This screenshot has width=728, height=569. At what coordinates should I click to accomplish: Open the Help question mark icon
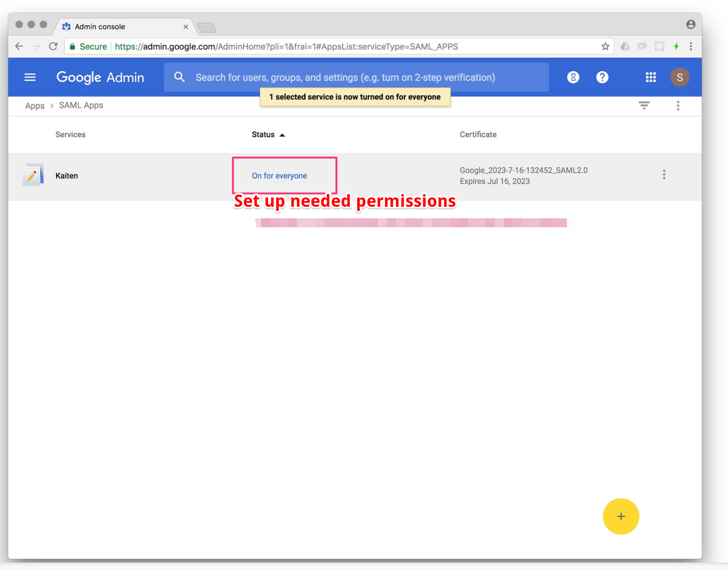coord(602,77)
